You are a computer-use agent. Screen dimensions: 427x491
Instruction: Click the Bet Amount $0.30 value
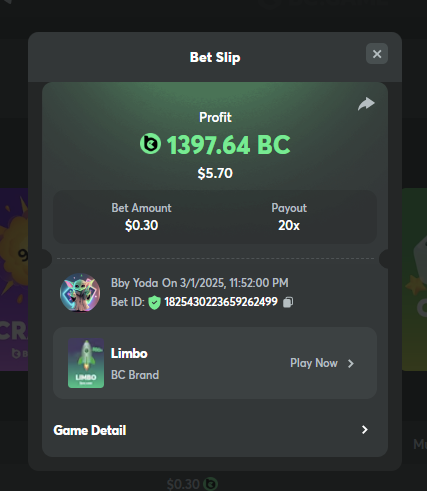141,226
